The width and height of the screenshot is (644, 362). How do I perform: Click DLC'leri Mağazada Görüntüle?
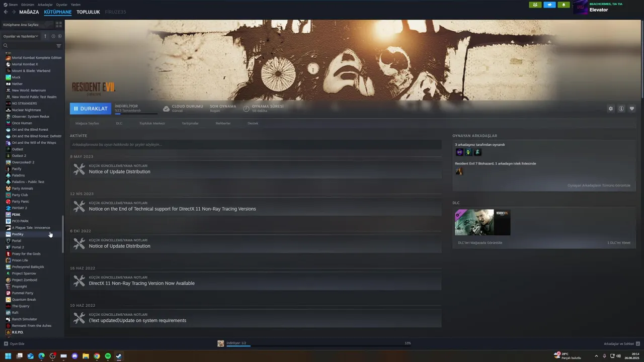(x=480, y=243)
